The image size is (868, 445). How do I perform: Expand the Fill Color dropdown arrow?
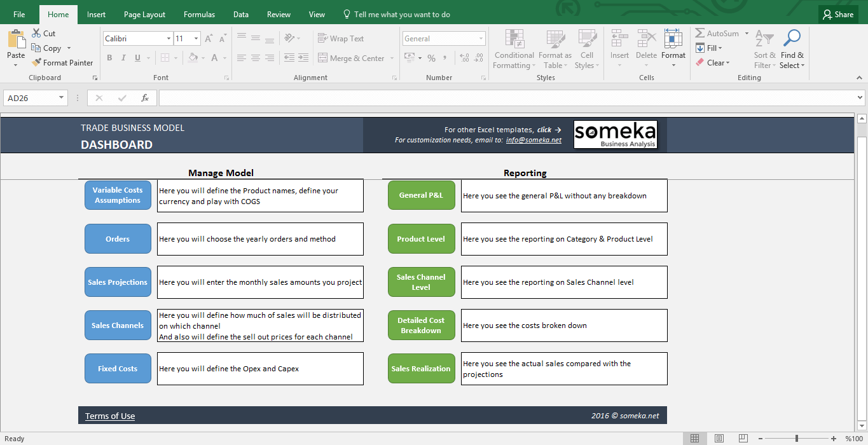(202, 58)
